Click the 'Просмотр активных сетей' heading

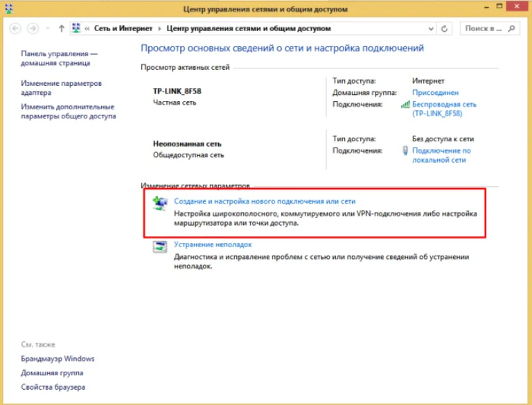pyautogui.click(x=185, y=68)
